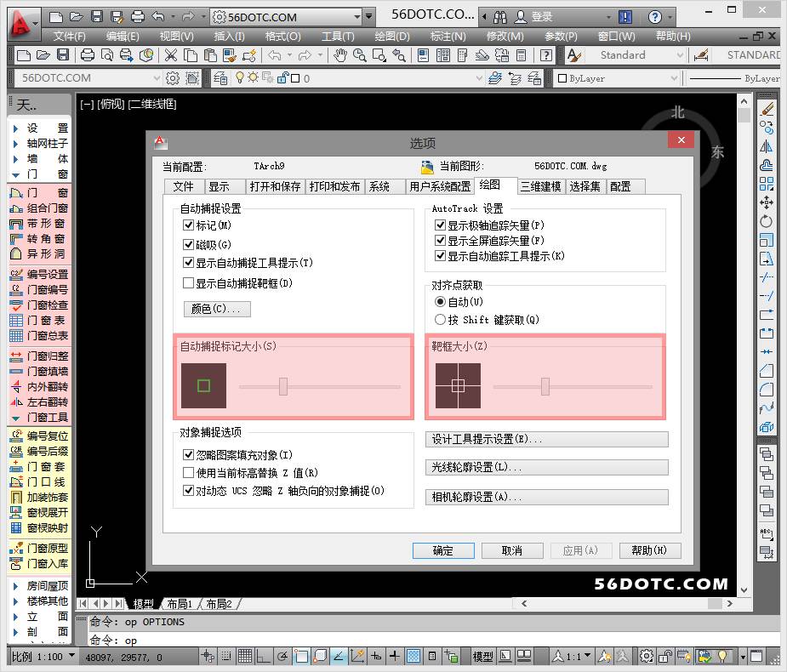The height and width of the screenshot is (672, 787).
Task: Click the Pan hand tool in toolbar
Action: 340,55
